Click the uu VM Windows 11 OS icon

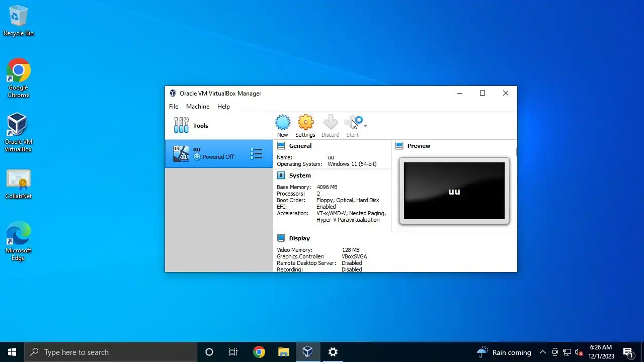pyautogui.click(x=181, y=154)
